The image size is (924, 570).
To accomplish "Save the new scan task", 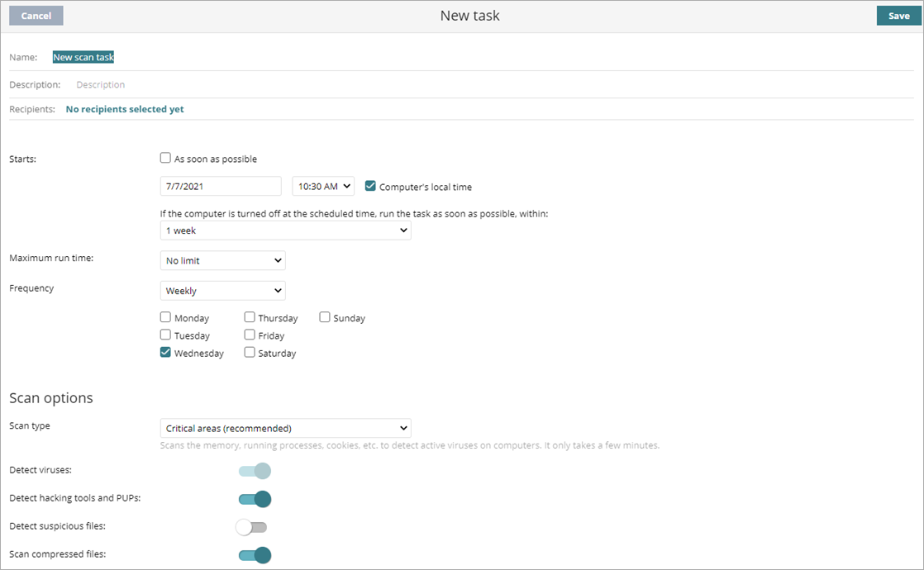I will [x=898, y=15].
